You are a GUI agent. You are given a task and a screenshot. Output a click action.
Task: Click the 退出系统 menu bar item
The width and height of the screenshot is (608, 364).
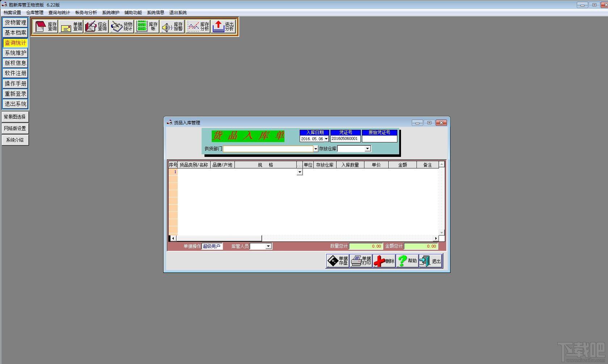point(178,13)
